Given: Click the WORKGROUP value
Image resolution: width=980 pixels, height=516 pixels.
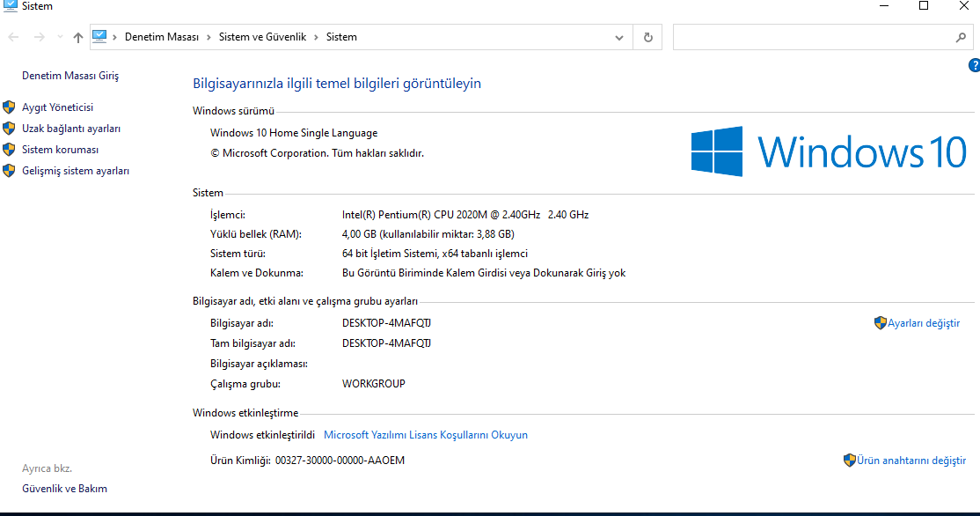Looking at the screenshot, I should [x=373, y=383].
